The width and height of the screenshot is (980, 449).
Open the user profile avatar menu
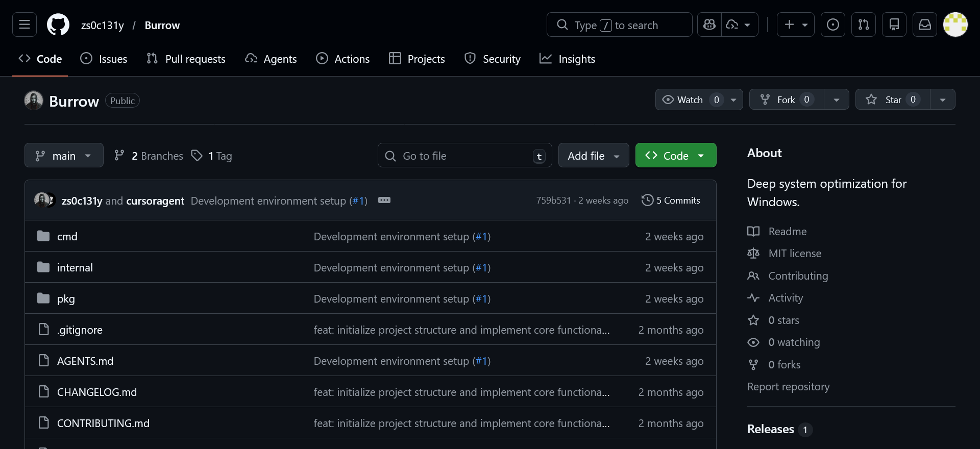tap(955, 24)
